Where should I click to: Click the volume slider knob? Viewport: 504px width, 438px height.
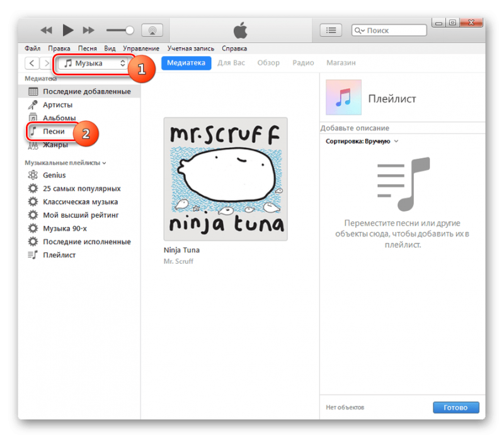pyautogui.click(x=130, y=30)
